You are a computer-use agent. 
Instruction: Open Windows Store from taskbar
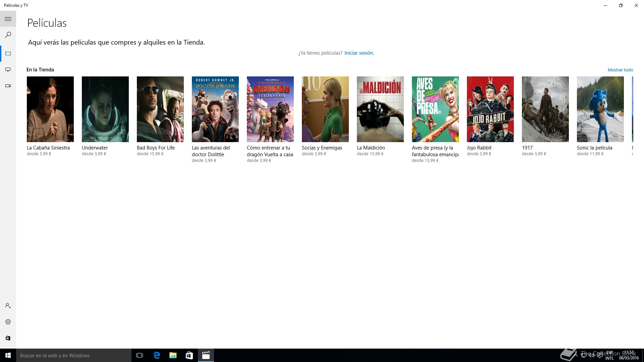[x=190, y=355]
